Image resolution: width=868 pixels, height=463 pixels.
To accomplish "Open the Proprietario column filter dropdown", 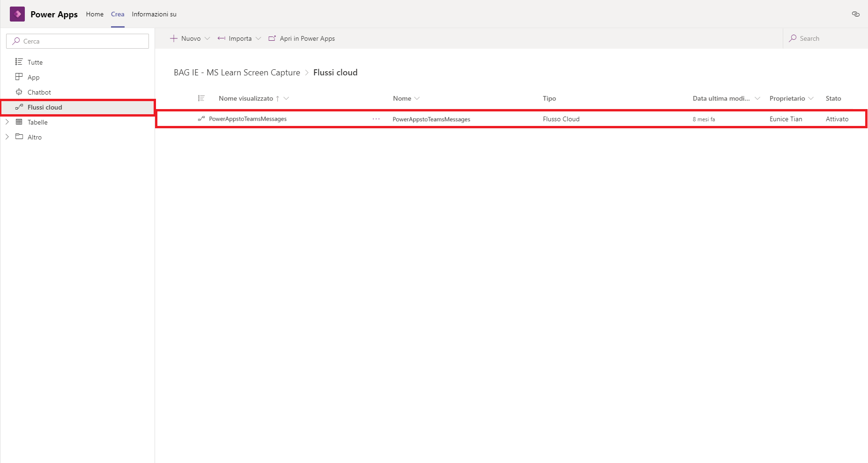I will pyautogui.click(x=811, y=98).
